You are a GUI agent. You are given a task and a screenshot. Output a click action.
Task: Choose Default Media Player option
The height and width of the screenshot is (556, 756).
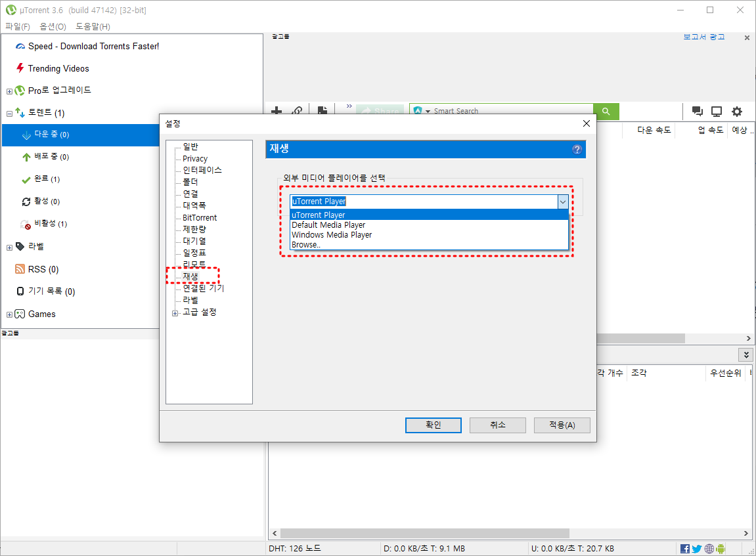(x=429, y=225)
